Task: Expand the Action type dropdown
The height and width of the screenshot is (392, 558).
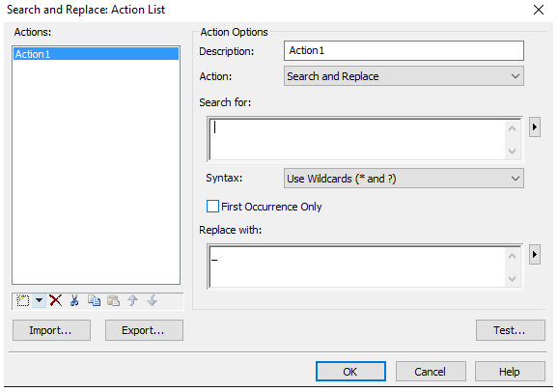Action: 404,76
